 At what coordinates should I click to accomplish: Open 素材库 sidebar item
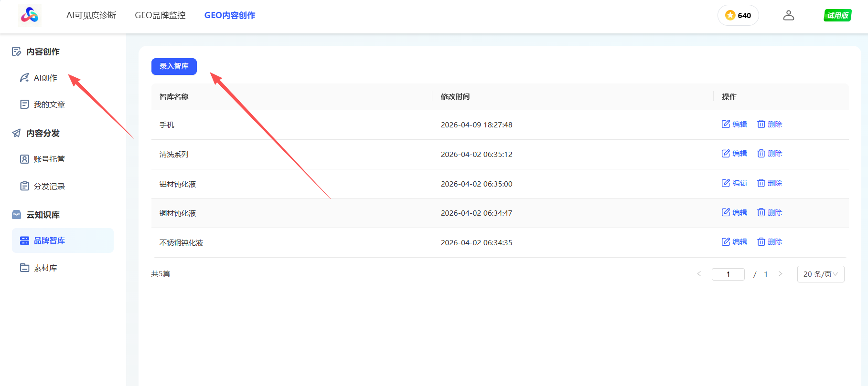(45, 268)
